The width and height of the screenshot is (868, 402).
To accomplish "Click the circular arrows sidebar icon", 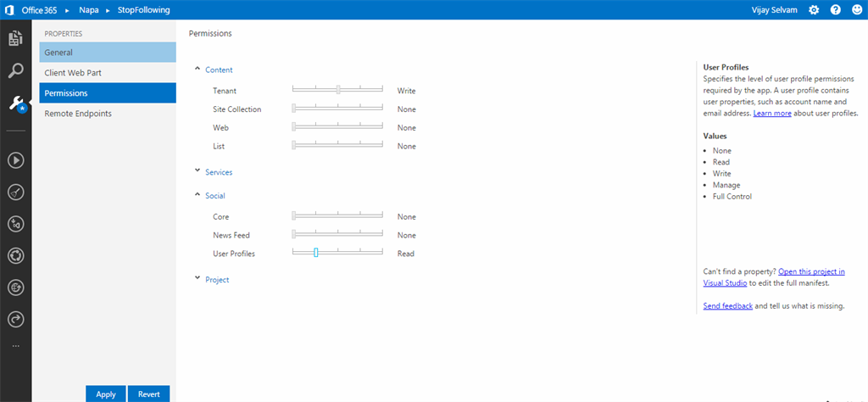I will pos(15,256).
